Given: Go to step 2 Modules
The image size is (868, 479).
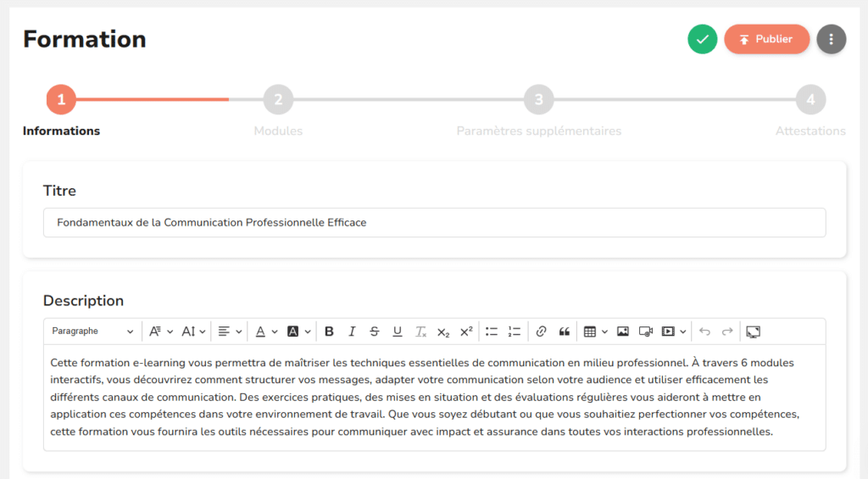Looking at the screenshot, I should tap(278, 100).
